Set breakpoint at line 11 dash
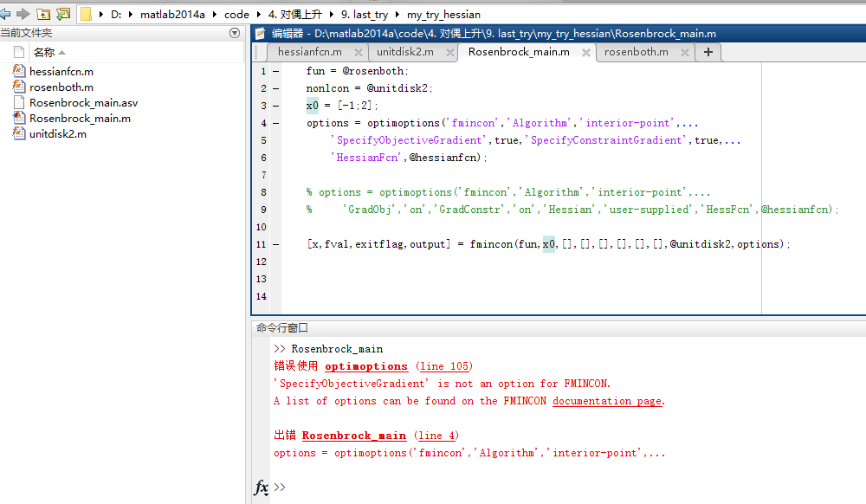This screenshot has height=504, width=866. tap(275, 244)
